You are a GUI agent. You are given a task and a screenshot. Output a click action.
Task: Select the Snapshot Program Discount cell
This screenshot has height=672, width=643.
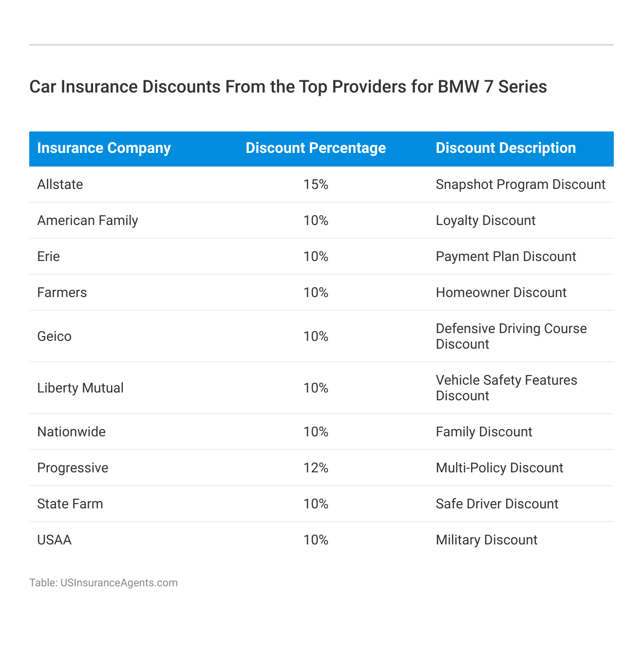coord(520,185)
